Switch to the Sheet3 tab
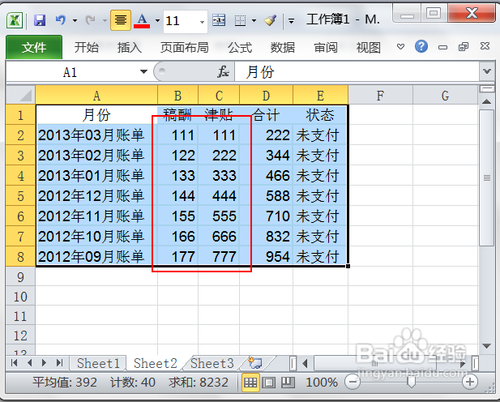500x402 pixels. pyautogui.click(x=212, y=363)
